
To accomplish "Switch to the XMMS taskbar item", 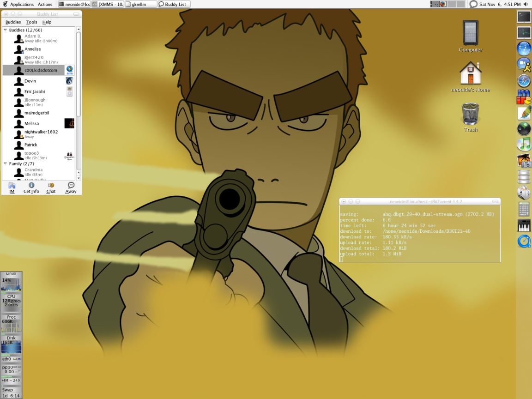I will [108, 5].
